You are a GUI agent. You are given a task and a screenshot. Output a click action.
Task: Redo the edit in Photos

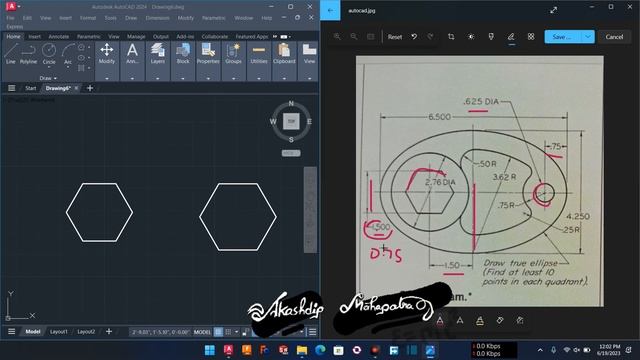430,37
